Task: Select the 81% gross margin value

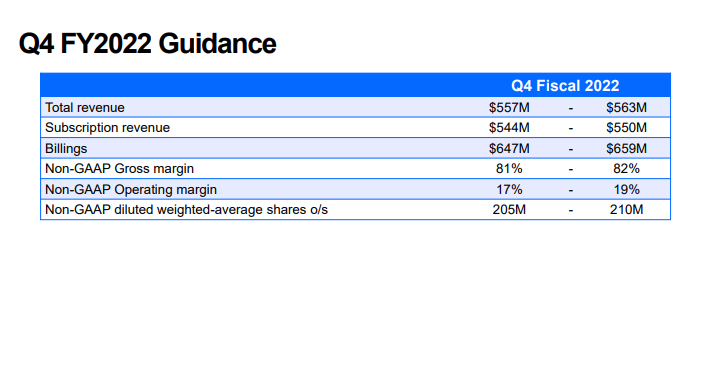Action: click(x=509, y=169)
